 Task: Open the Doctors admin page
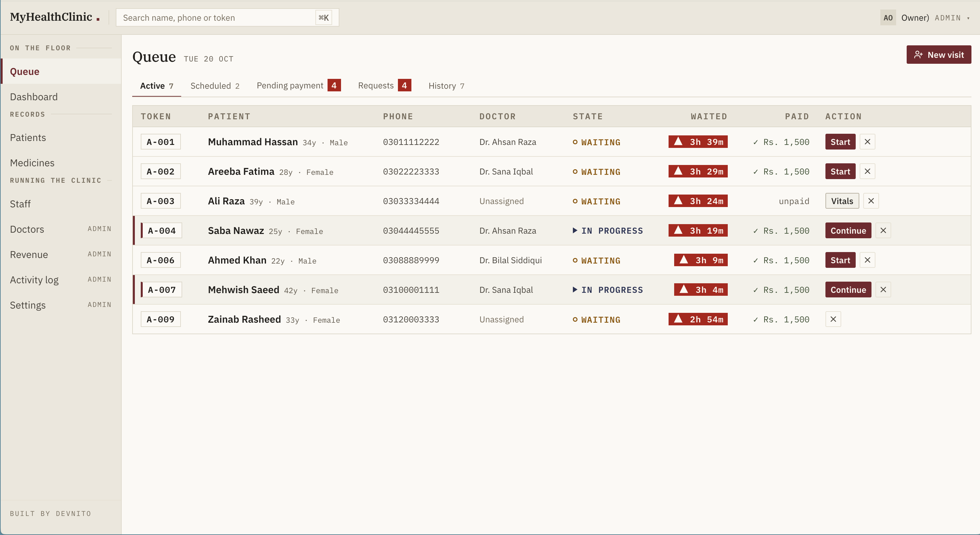pyautogui.click(x=61, y=229)
